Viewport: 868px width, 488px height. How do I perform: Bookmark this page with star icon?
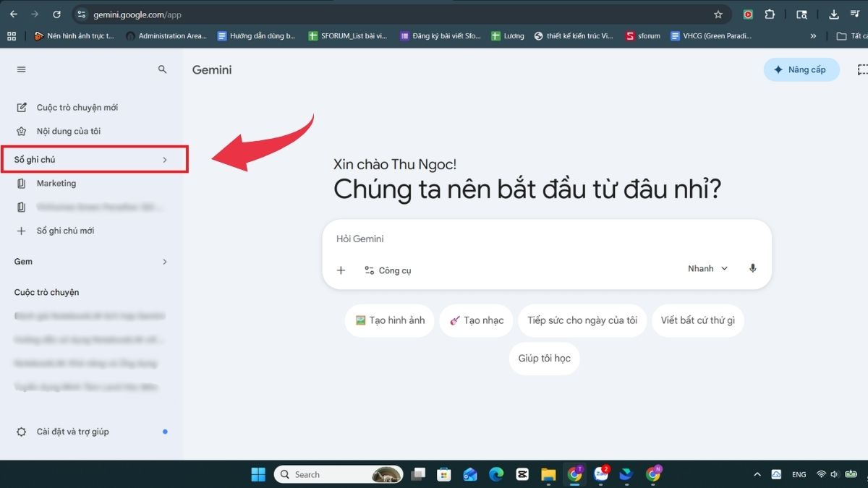click(x=718, y=14)
